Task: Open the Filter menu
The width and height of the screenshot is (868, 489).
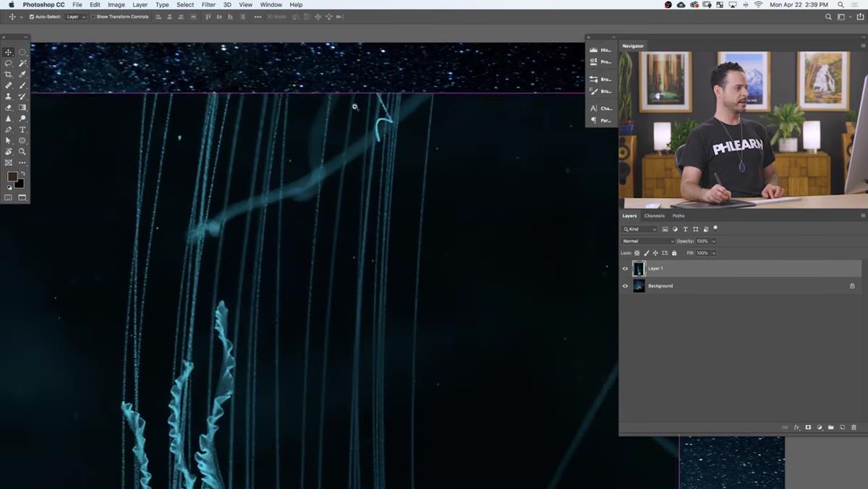Action: pyautogui.click(x=208, y=4)
